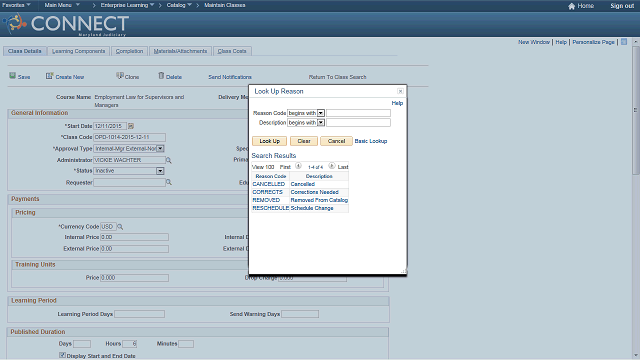Click the Delete trash icon
This screenshot has height=360, width=640.
coord(161,76)
